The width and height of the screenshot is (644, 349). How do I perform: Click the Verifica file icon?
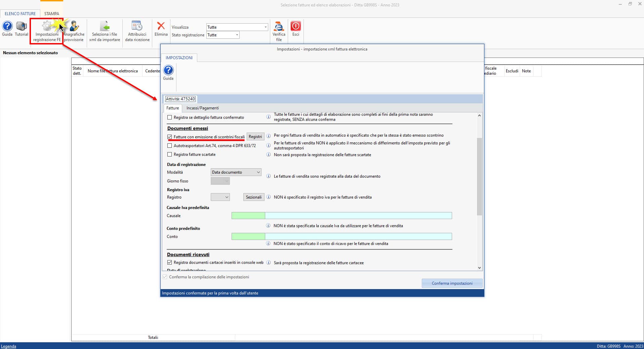(279, 27)
